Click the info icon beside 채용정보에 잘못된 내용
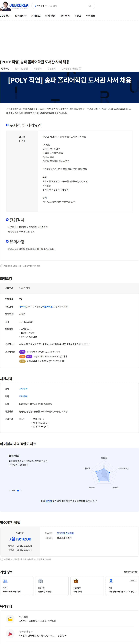Screen dimensions: 139x644 point(2,266)
